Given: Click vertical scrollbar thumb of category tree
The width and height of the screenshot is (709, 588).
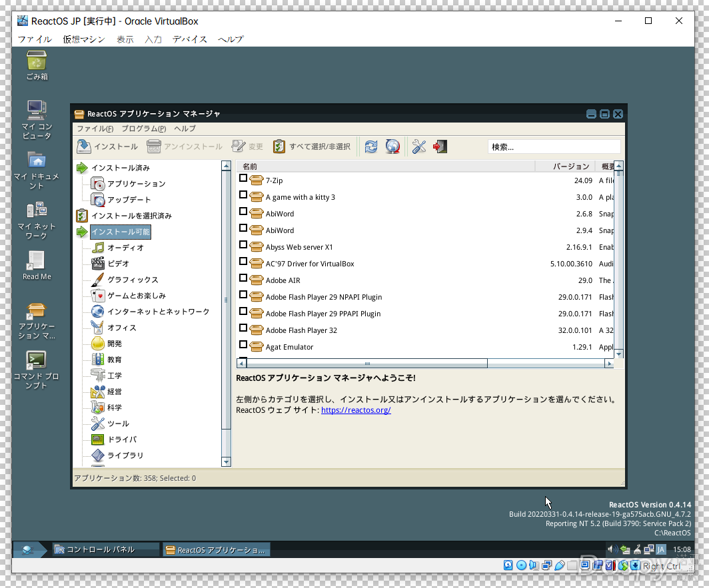Looking at the screenshot, I should 226,300.
